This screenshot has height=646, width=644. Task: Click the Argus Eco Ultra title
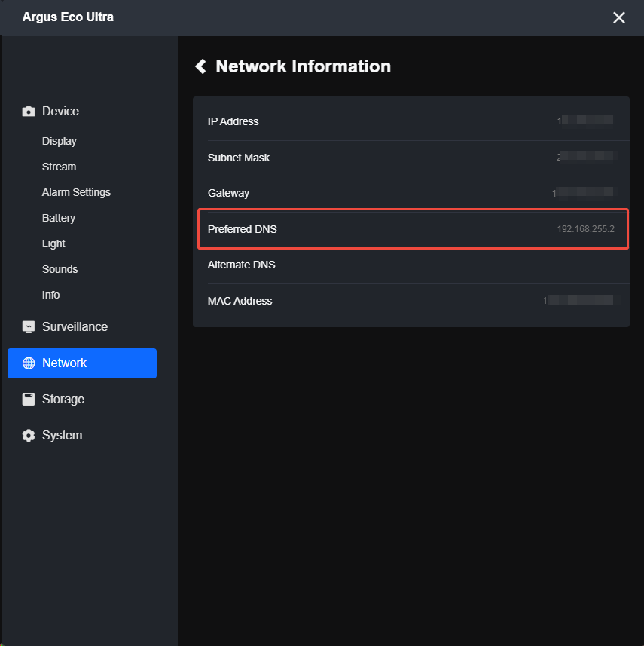[x=68, y=17]
